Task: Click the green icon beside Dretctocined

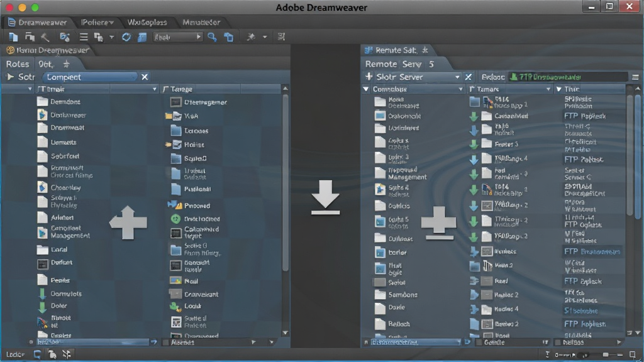Action: click(175, 219)
